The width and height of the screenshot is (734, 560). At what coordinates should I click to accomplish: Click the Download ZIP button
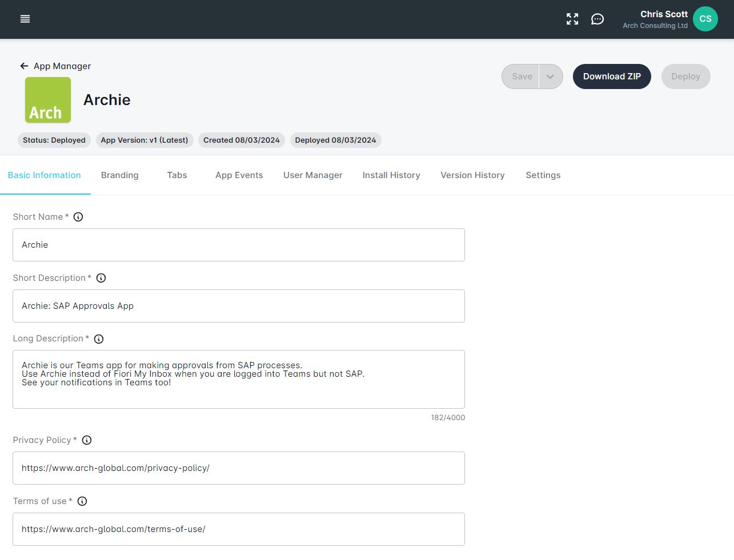[x=612, y=76]
